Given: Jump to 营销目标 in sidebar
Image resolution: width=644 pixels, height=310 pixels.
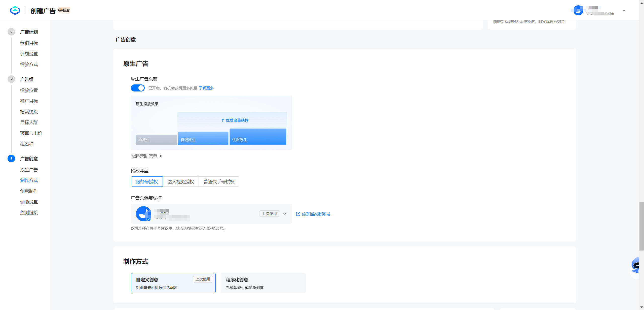Looking at the screenshot, I should tap(29, 43).
